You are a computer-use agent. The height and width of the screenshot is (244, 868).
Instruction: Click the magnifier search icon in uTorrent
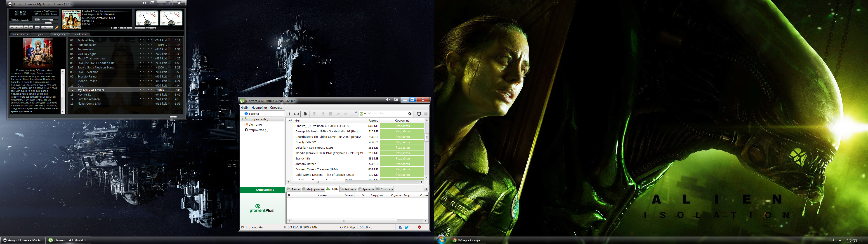coord(410,114)
